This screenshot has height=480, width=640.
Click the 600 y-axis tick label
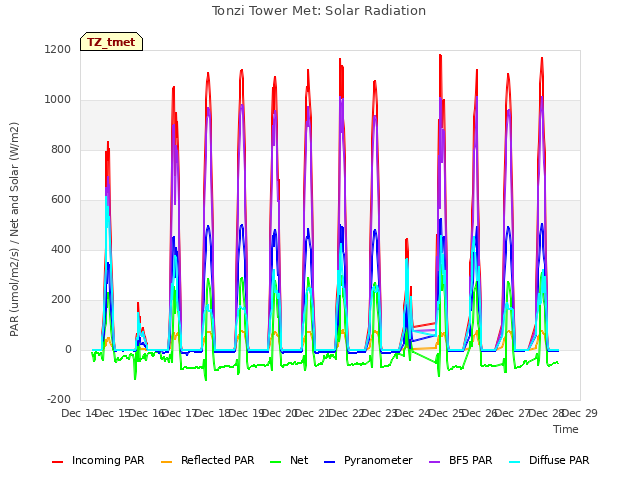(61, 200)
